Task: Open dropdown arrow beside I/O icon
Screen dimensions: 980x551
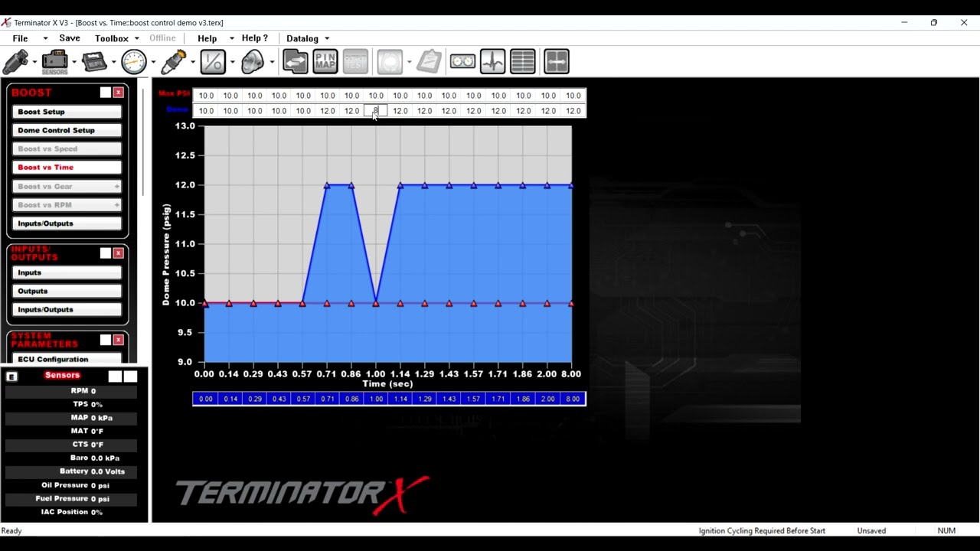Action: (x=232, y=62)
